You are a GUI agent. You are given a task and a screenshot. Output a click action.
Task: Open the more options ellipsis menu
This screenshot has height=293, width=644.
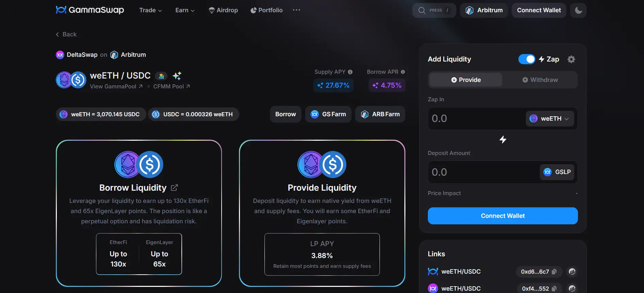(x=296, y=10)
